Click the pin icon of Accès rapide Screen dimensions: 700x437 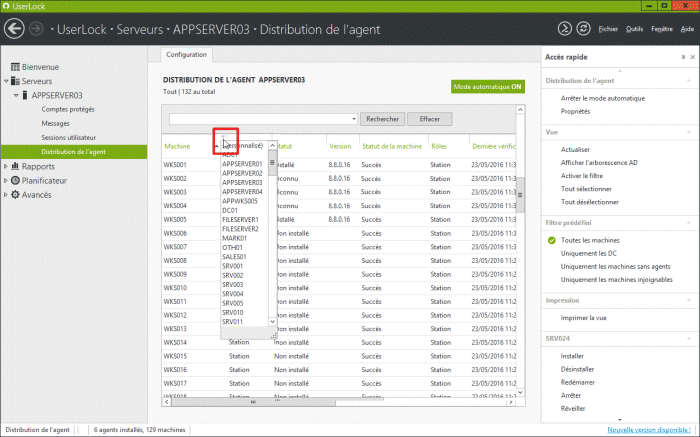[x=683, y=57]
